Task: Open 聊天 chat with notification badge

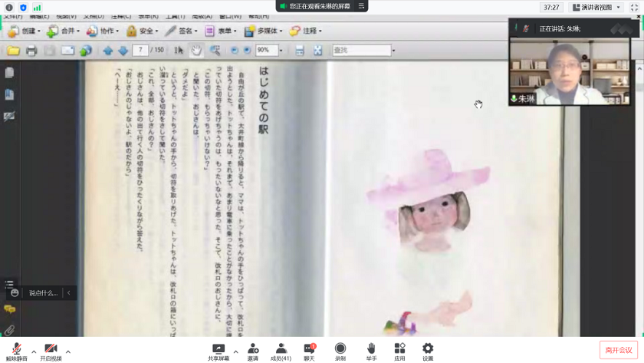Action: click(x=309, y=352)
